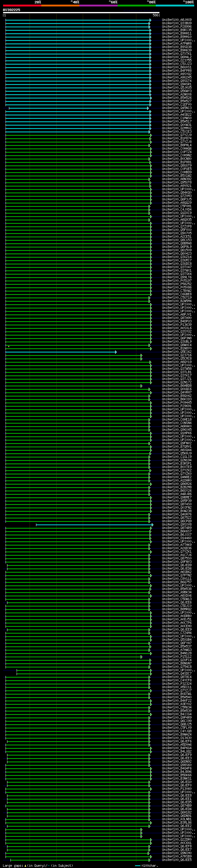Open hit UniRef100_A8JHX9
This screenshot has height=868, width=197.
tap(177, 20)
